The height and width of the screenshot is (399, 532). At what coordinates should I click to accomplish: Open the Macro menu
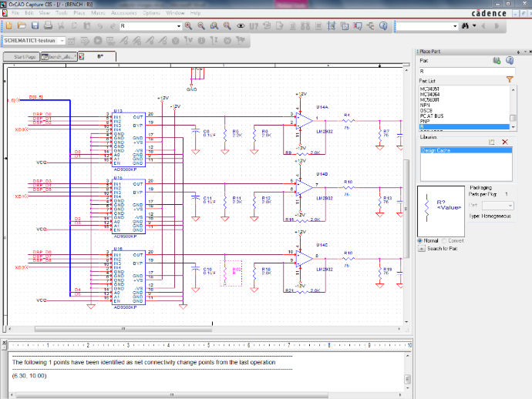coord(98,13)
